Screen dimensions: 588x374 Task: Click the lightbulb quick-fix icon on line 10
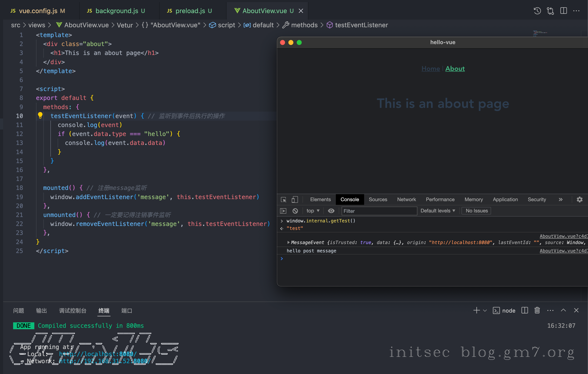coord(40,115)
